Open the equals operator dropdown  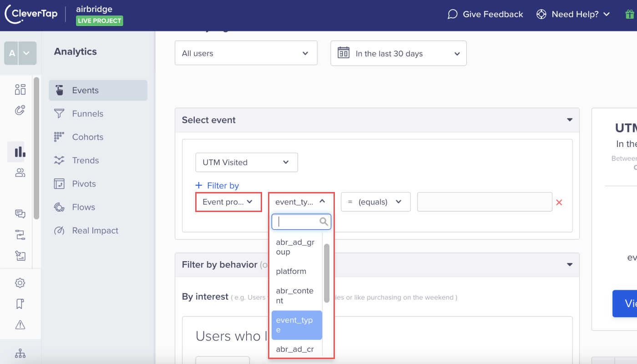[376, 202]
